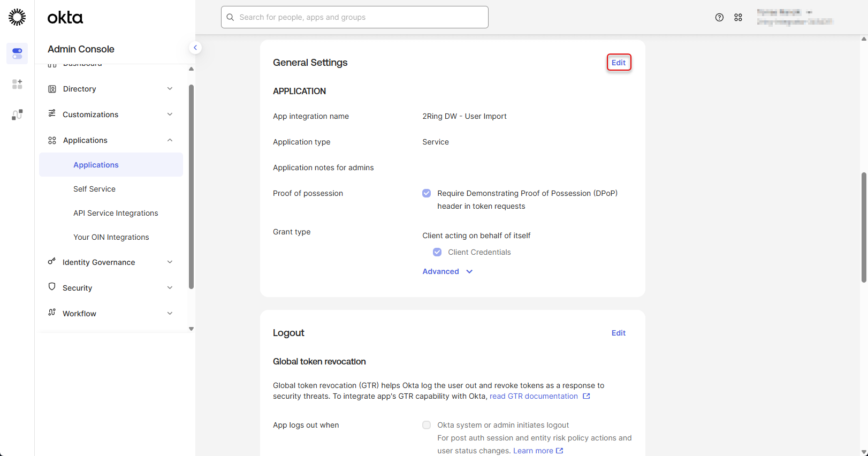Enable Okta system or admin initiates logout
The height and width of the screenshot is (456, 868).
(427, 425)
